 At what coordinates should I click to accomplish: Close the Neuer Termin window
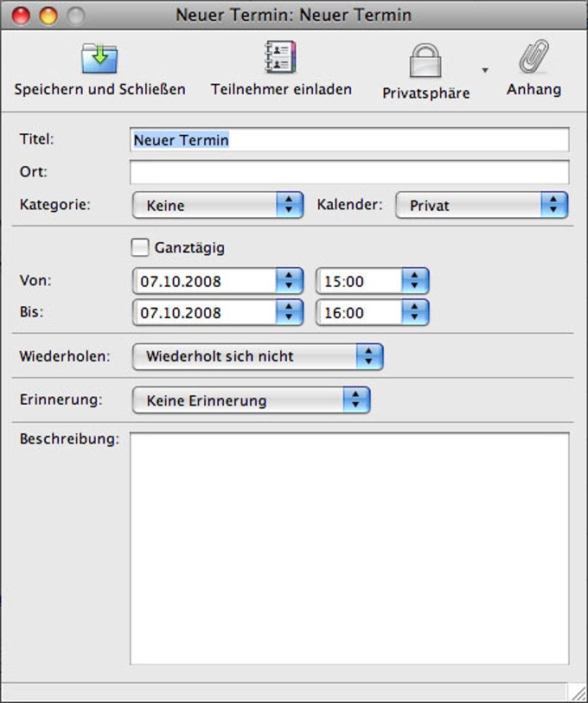pyautogui.click(x=21, y=15)
